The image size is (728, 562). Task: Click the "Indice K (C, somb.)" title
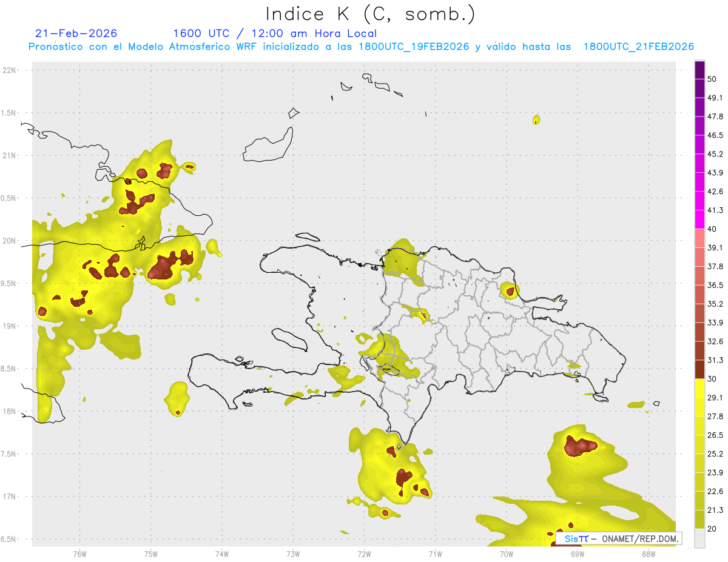pyautogui.click(x=370, y=13)
